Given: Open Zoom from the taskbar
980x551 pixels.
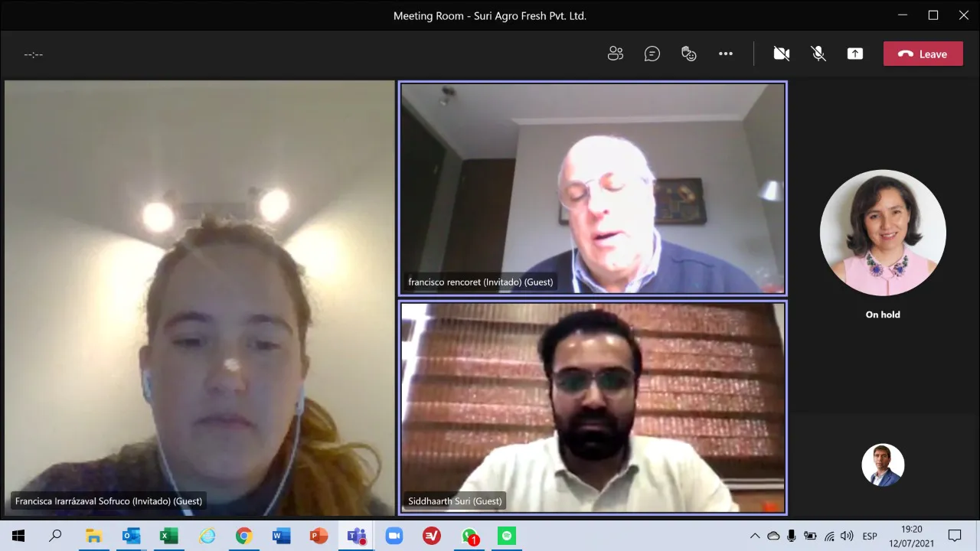Looking at the screenshot, I should click(394, 536).
